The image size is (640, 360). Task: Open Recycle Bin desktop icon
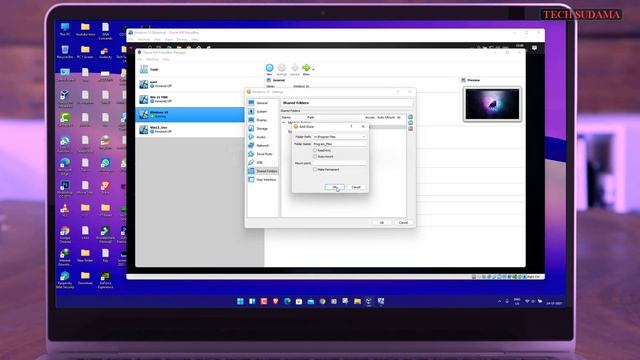pyautogui.click(x=65, y=52)
